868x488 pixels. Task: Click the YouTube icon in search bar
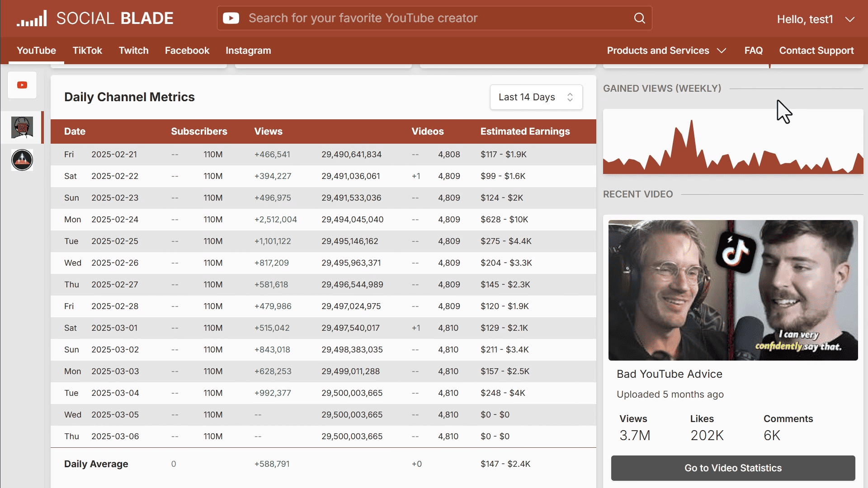pos(231,18)
